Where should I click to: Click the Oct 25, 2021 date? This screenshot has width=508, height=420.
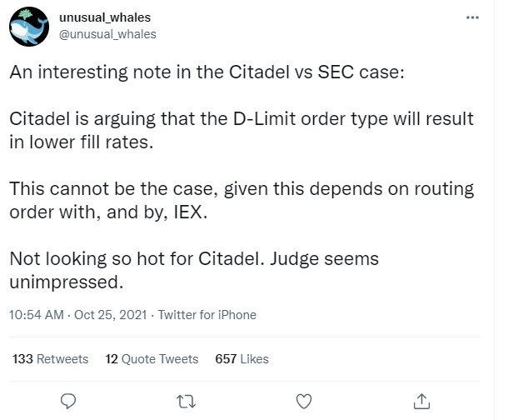[x=111, y=315]
